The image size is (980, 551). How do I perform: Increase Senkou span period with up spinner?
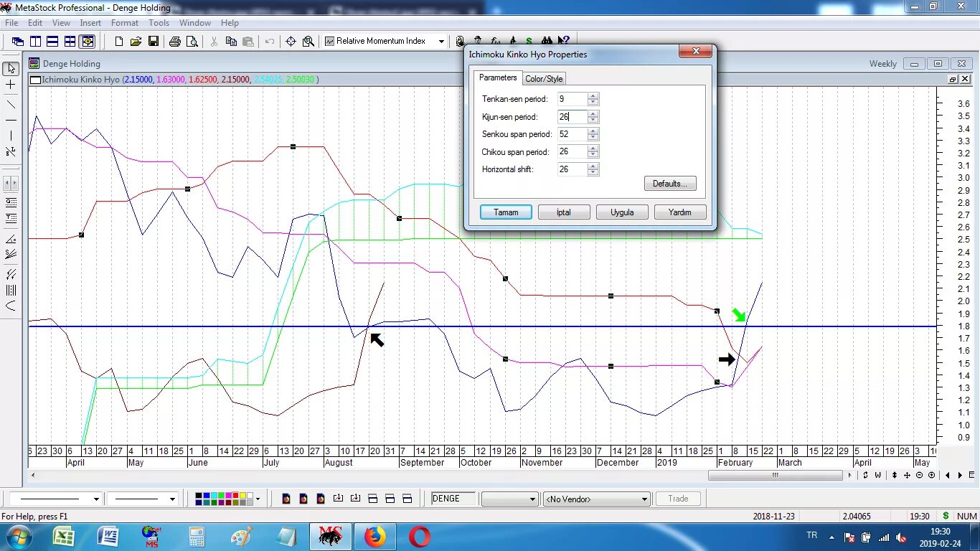[593, 131]
